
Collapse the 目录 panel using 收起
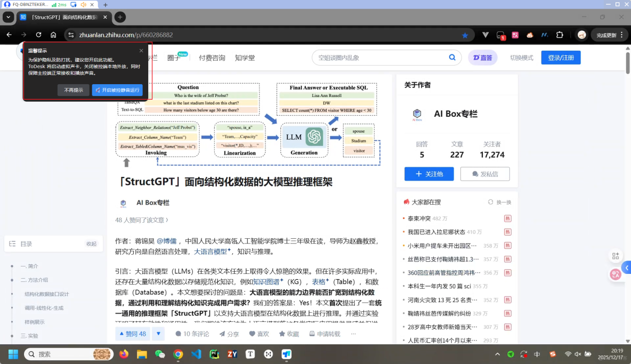tap(91, 244)
